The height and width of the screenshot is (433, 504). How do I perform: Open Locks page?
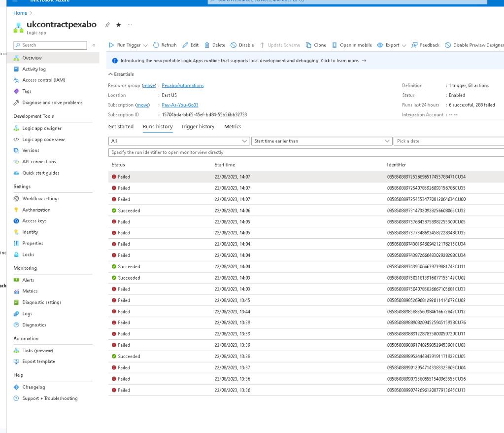(28, 254)
